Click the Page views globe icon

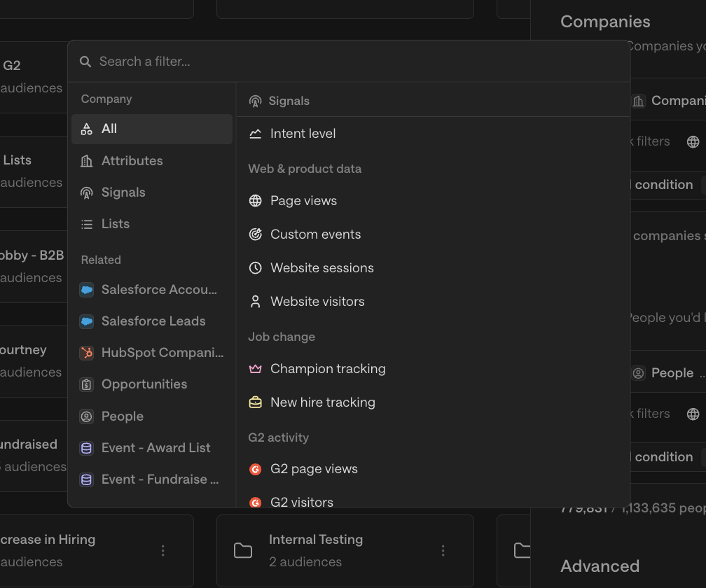pos(255,201)
